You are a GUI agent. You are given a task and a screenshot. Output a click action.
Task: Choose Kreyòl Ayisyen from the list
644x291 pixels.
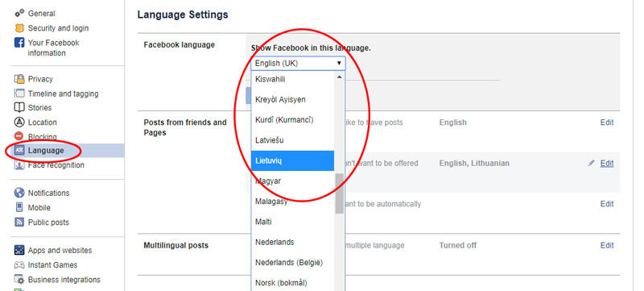(292, 99)
